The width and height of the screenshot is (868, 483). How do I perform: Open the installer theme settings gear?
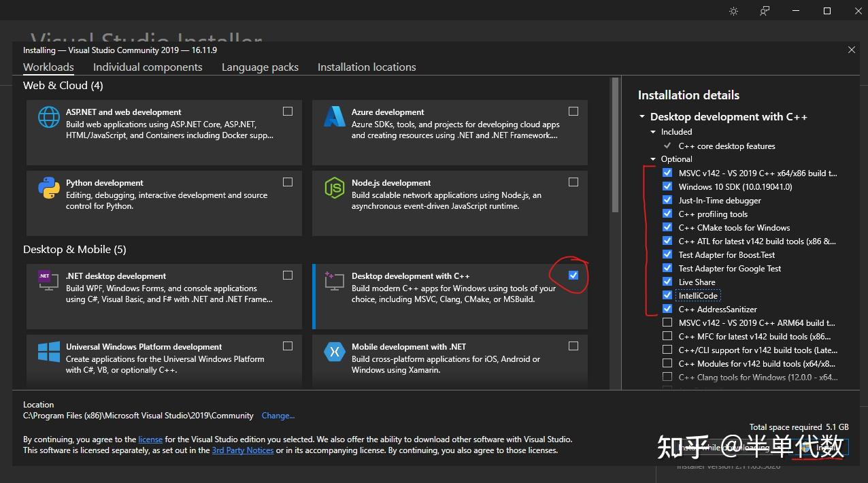click(x=733, y=11)
